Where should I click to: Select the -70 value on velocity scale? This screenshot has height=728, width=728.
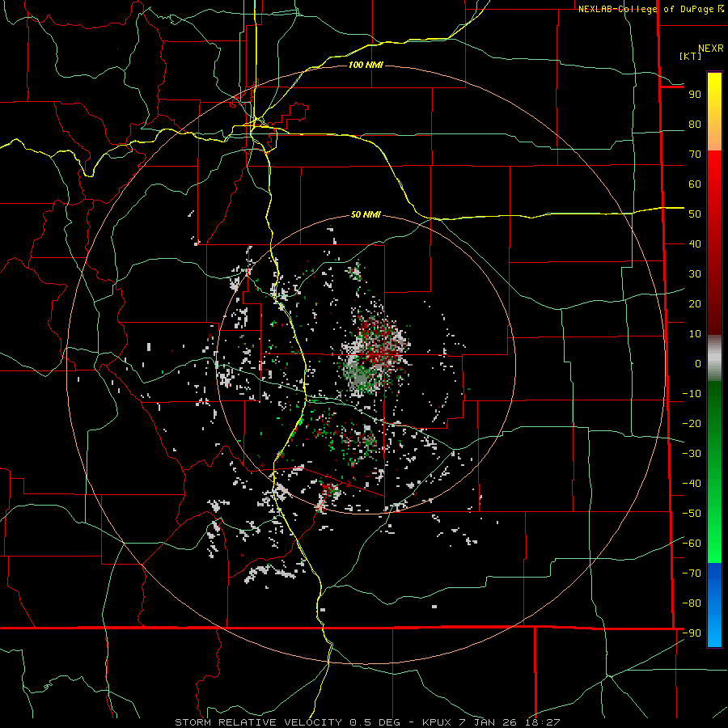coord(692,574)
